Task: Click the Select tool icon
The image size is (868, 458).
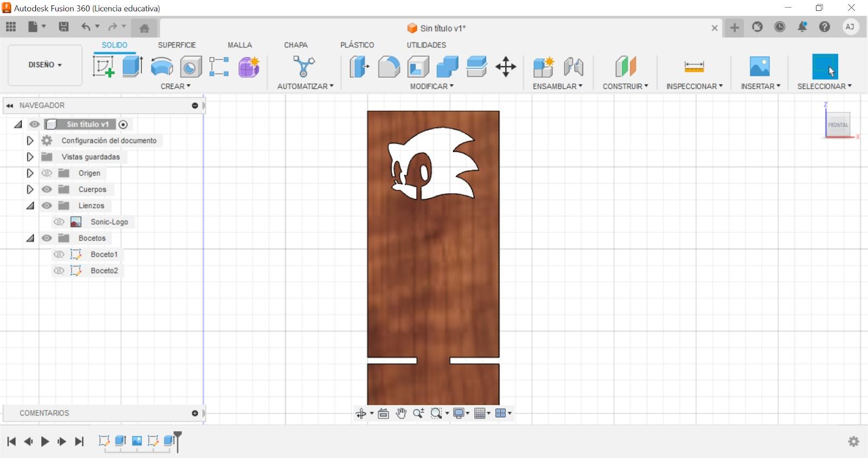Action: click(825, 67)
